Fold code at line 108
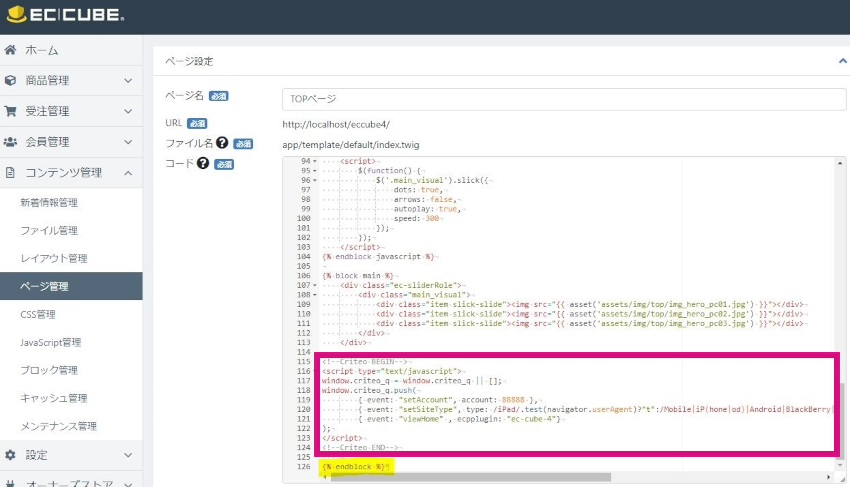 point(315,294)
